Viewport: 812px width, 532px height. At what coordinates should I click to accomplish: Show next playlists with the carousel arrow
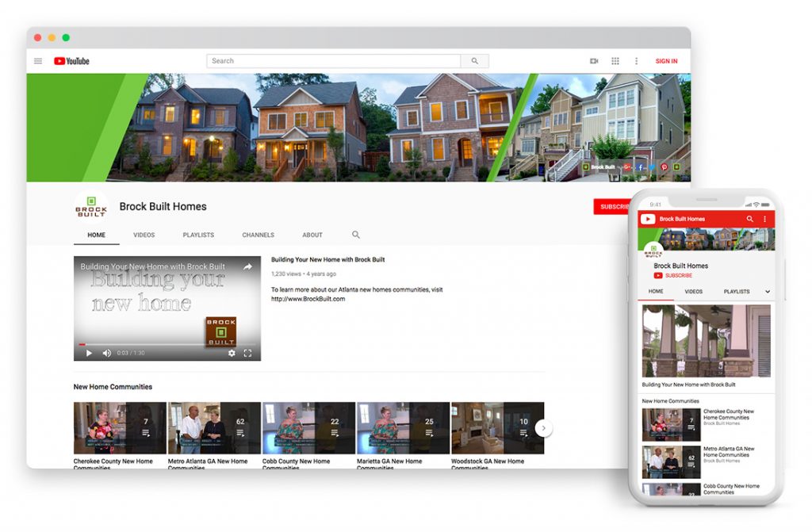click(543, 428)
